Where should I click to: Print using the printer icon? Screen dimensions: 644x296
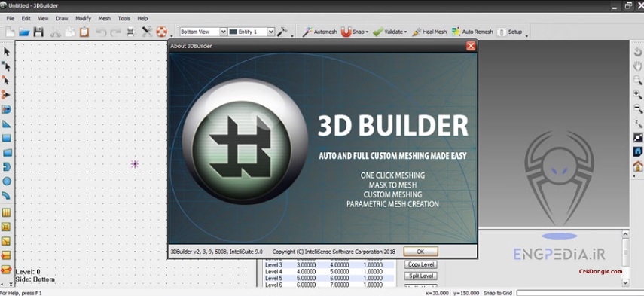(x=130, y=32)
